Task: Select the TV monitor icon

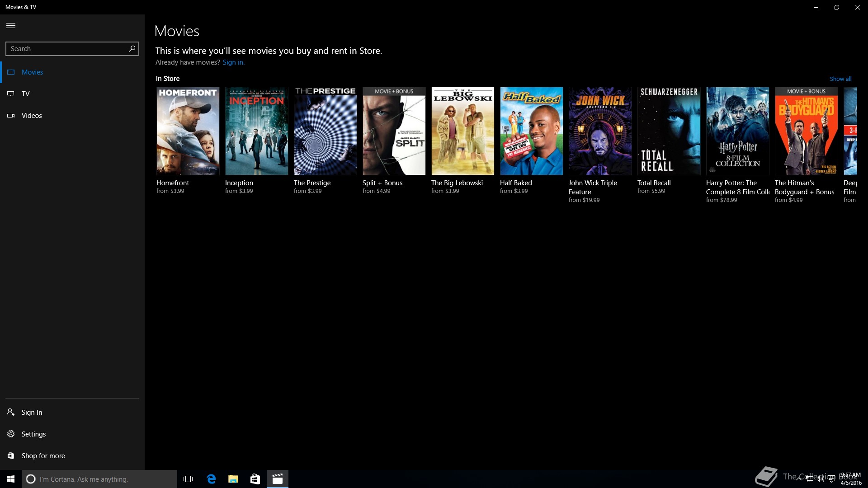Action: coord(11,94)
